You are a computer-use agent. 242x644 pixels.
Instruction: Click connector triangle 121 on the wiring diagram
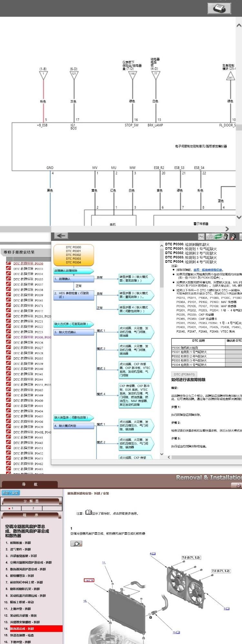[x=74, y=75]
